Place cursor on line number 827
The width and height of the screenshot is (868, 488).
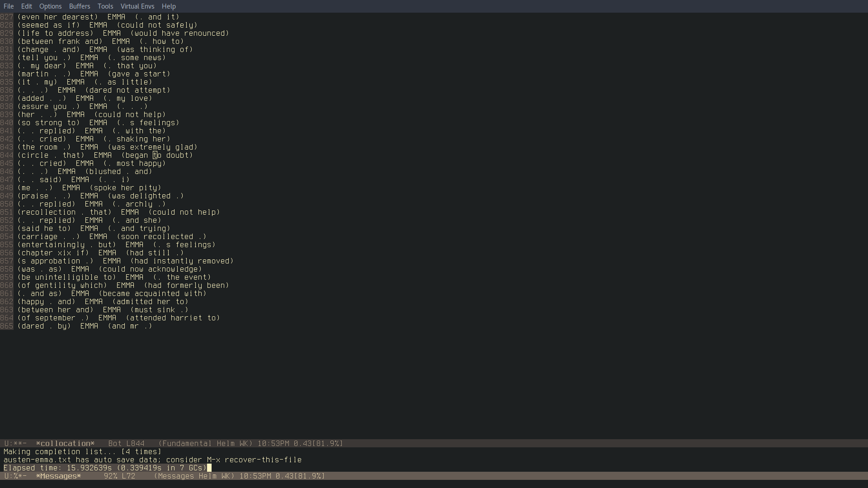point(7,17)
